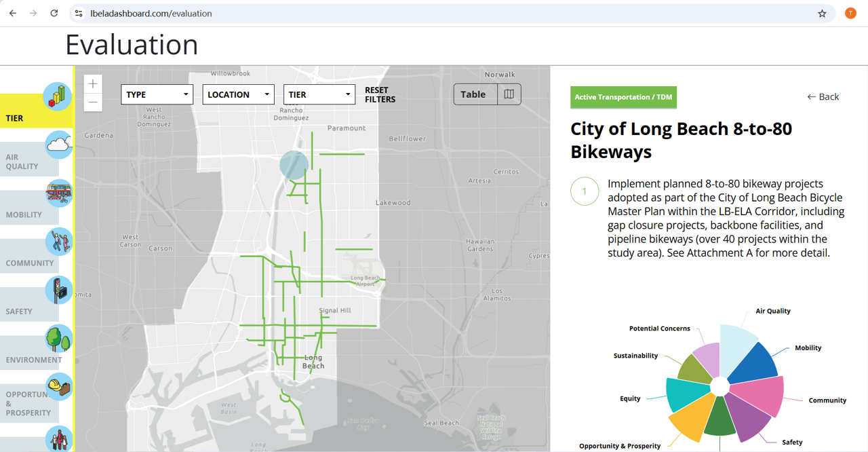Image resolution: width=868 pixels, height=452 pixels.
Task: Click the City of Long Beach 8-to-80 Bikeways title
Action: point(681,140)
